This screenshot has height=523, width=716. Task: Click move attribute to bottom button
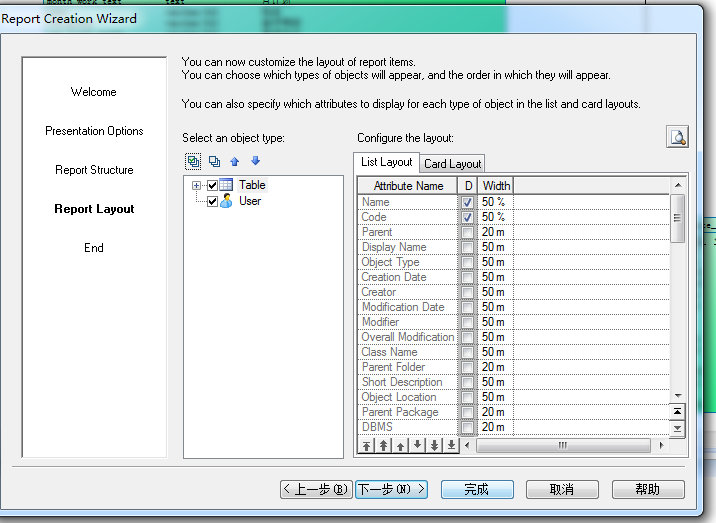[451, 445]
